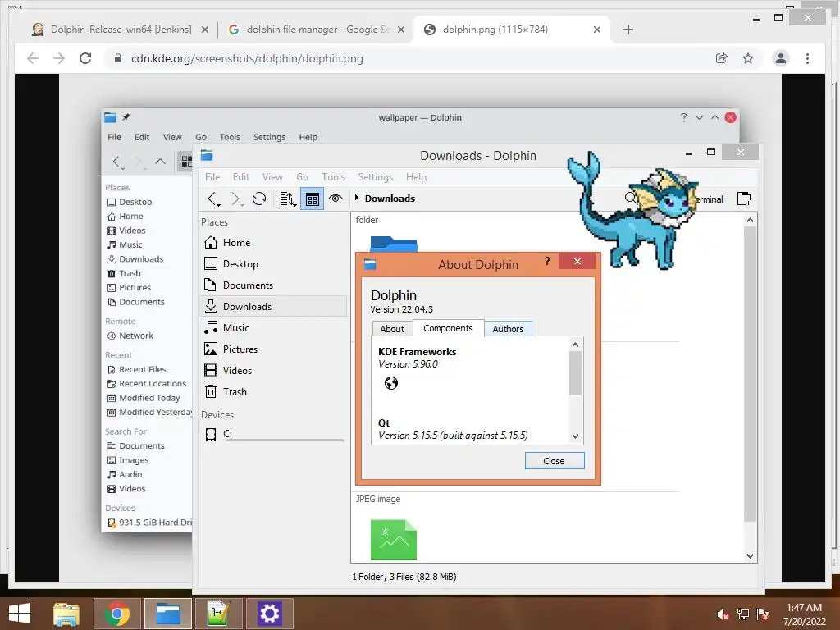The image size is (840, 630).
Task: Switch to the Authors tab
Action: [x=508, y=329]
